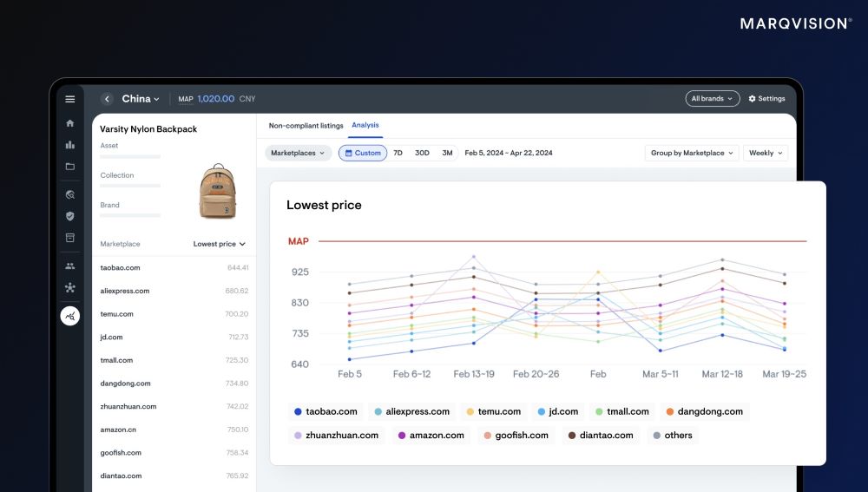The image size is (868, 492).
Task: Toggle taobao.com series in chart legend
Action: pyautogui.click(x=325, y=411)
